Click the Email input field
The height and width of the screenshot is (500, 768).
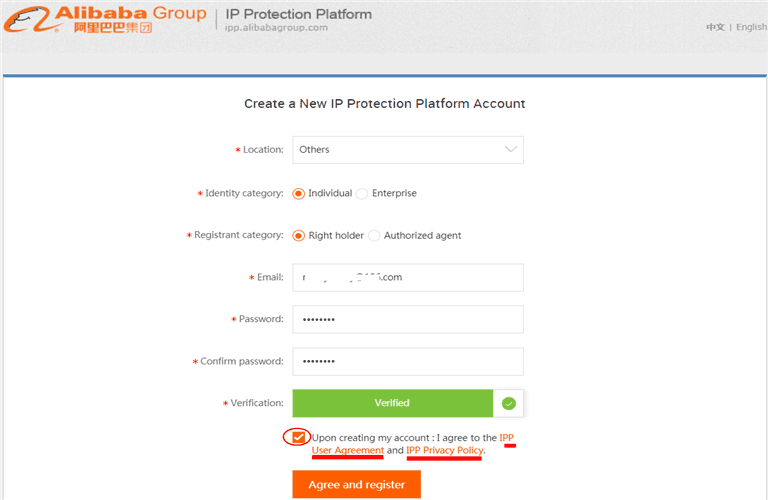click(x=408, y=277)
